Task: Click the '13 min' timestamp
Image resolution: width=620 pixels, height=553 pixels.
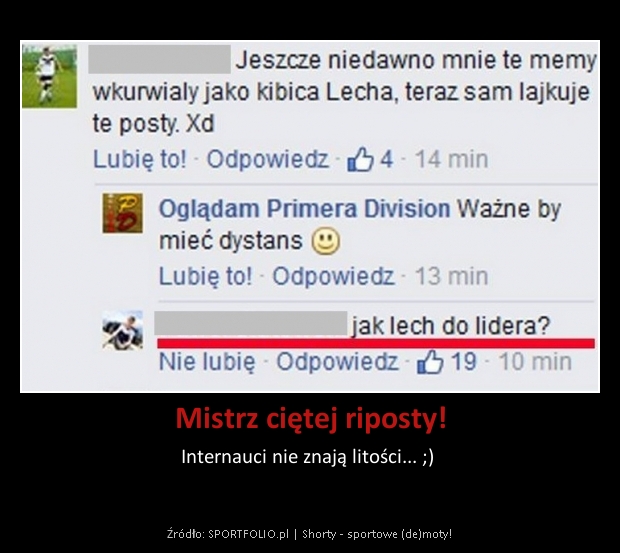Action: pyautogui.click(x=451, y=276)
